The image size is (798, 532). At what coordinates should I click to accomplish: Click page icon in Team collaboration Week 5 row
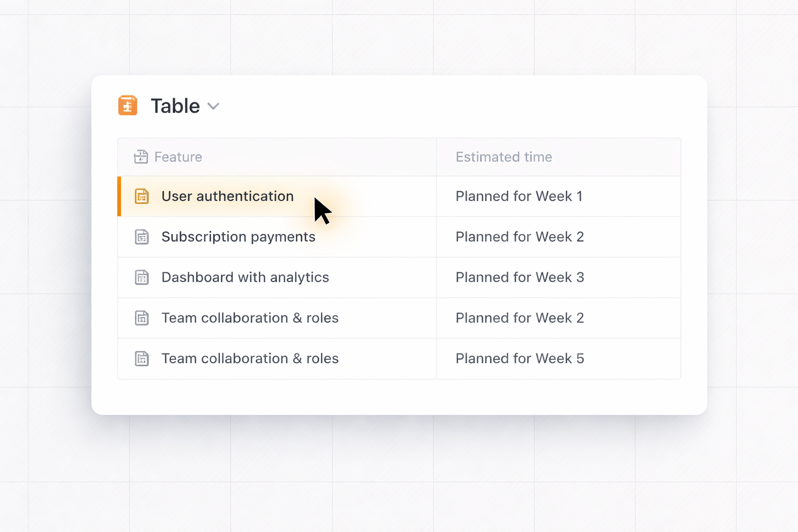pyautogui.click(x=142, y=358)
